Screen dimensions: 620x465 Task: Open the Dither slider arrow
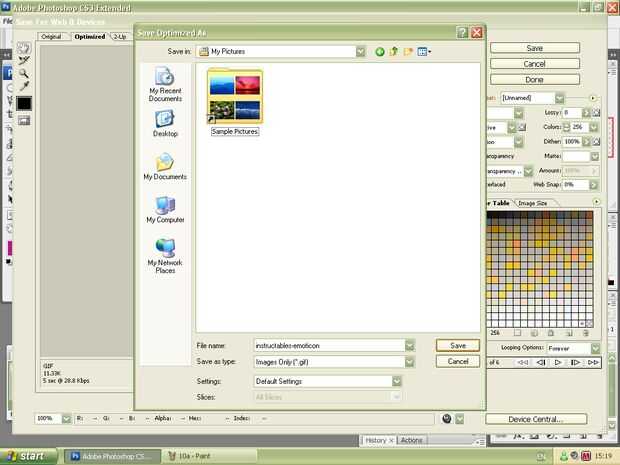click(586, 142)
